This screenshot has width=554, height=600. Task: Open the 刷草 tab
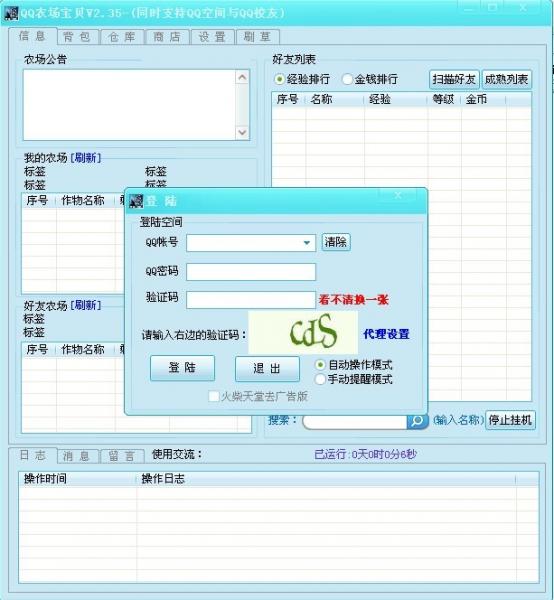point(257,37)
